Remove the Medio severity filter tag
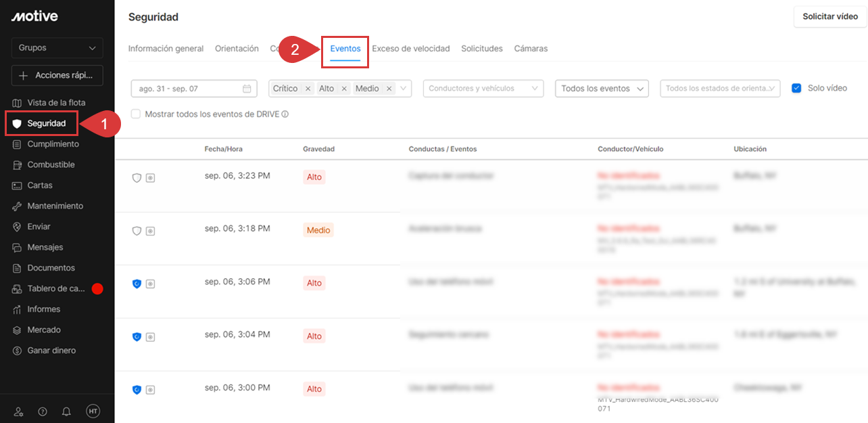 coord(389,89)
